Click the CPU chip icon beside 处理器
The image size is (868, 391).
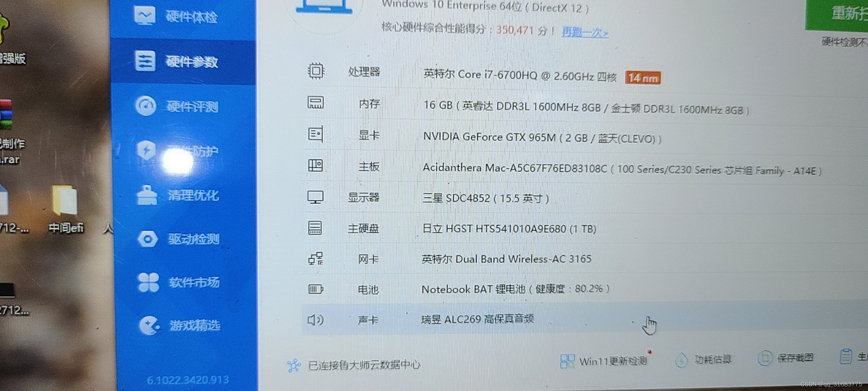pos(316,71)
